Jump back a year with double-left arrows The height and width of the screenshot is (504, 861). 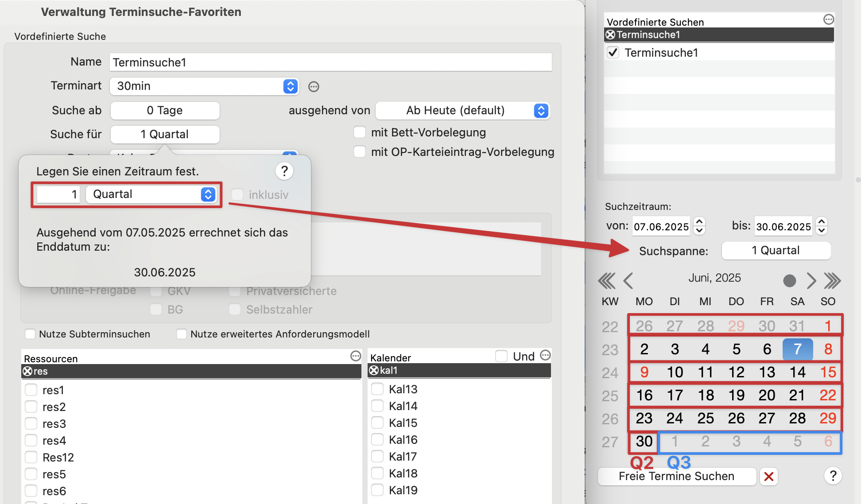[x=606, y=281]
